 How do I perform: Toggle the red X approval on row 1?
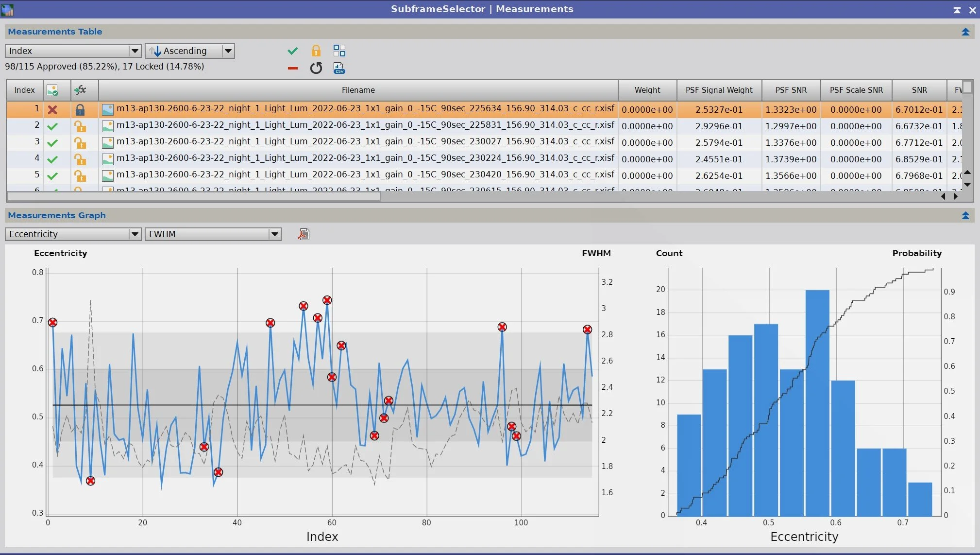pos(52,110)
